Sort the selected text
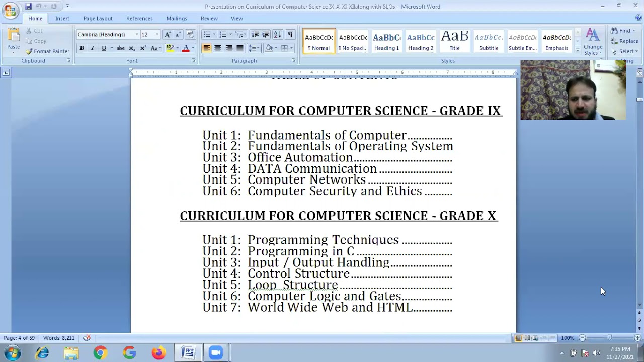 pyautogui.click(x=278, y=34)
